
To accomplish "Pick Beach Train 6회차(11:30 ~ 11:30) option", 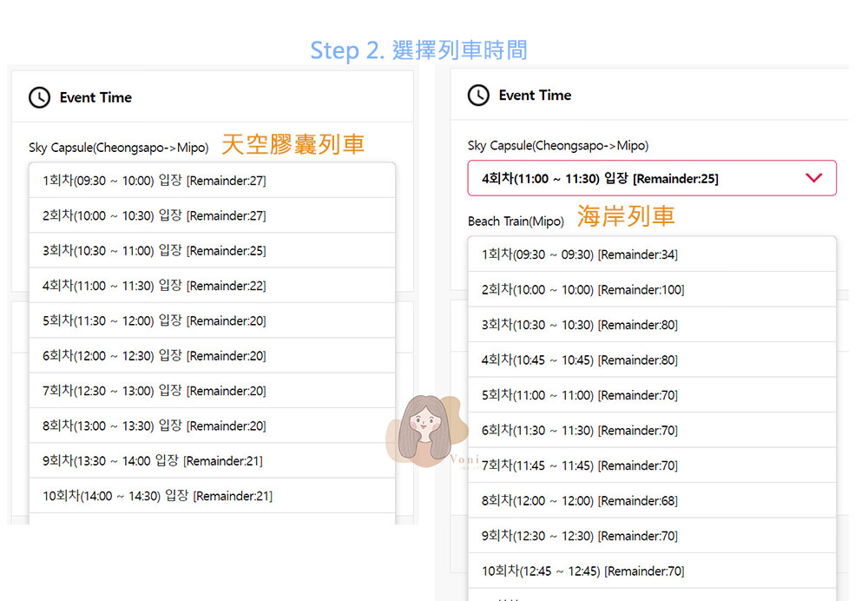I will 651,431.
